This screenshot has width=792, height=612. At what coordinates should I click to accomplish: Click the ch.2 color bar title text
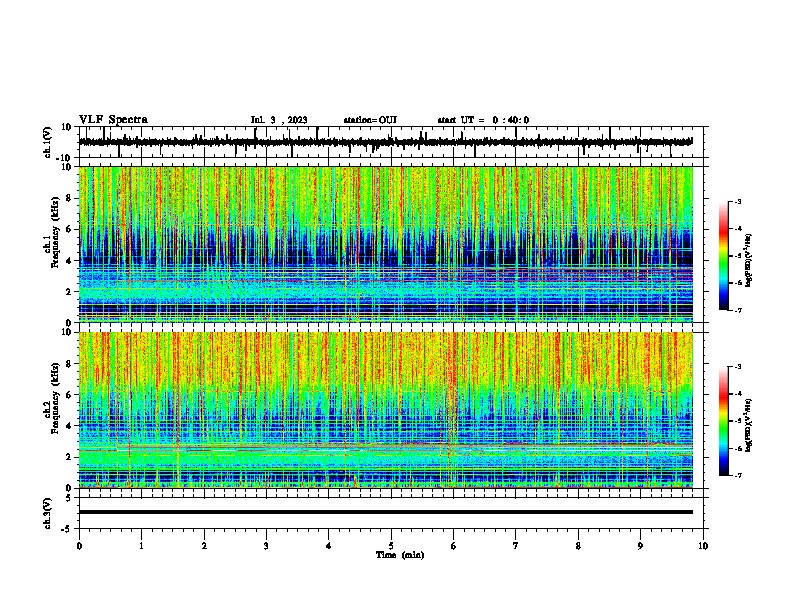point(749,425)
